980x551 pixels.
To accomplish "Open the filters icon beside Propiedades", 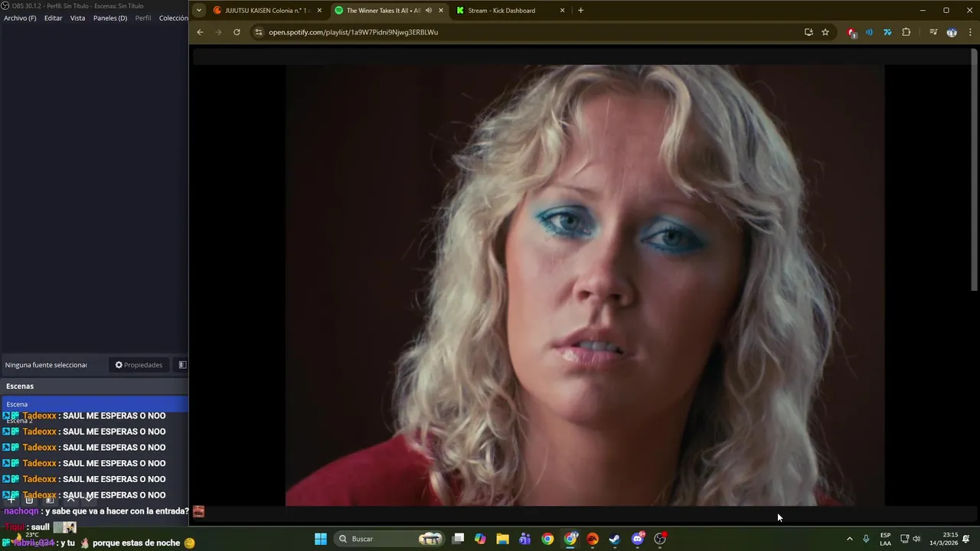I will tap(182, 365).
